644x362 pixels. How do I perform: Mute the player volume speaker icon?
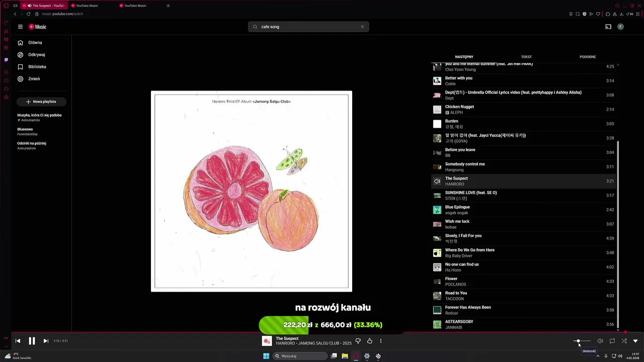point(600,341)
